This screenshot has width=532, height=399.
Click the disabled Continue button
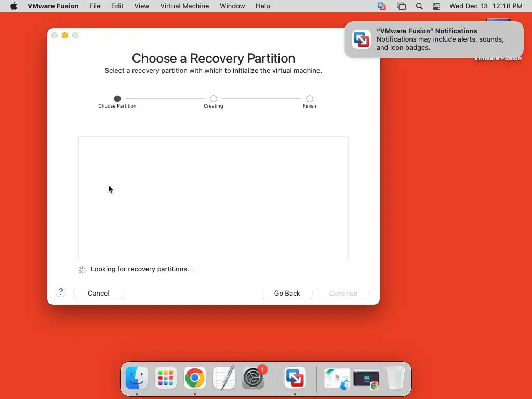[343, 293]
